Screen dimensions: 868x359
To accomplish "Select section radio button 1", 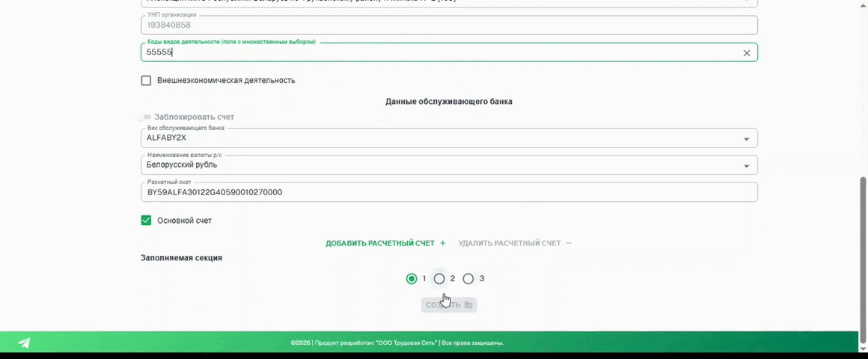I will 412,279.
